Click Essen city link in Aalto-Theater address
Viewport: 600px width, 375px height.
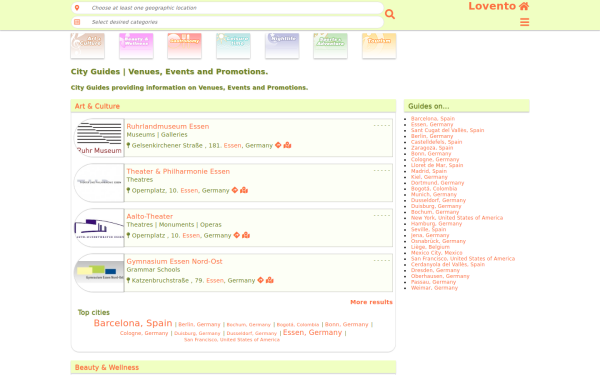pyautogui.click(x=191, y=235)
